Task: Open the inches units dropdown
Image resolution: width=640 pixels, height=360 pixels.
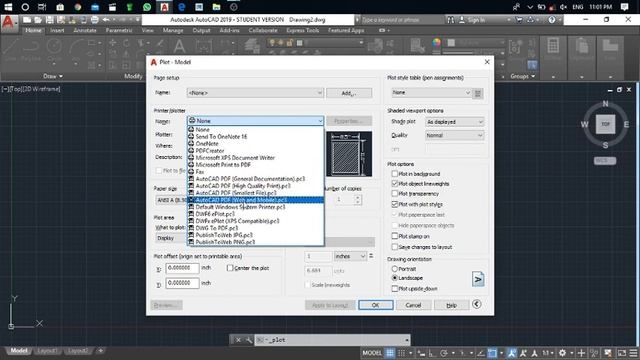Action: 350,256
